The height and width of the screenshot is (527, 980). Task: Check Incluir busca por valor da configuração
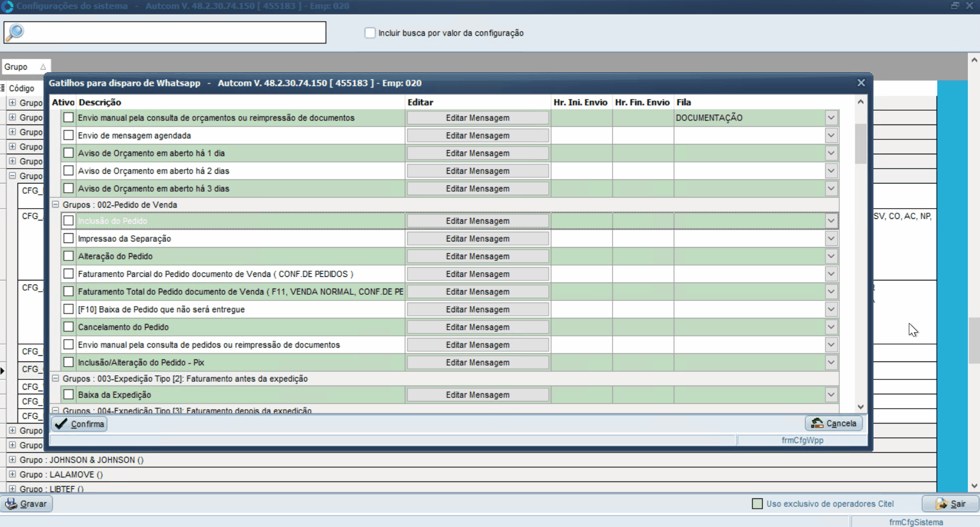(x=370, y=33)
